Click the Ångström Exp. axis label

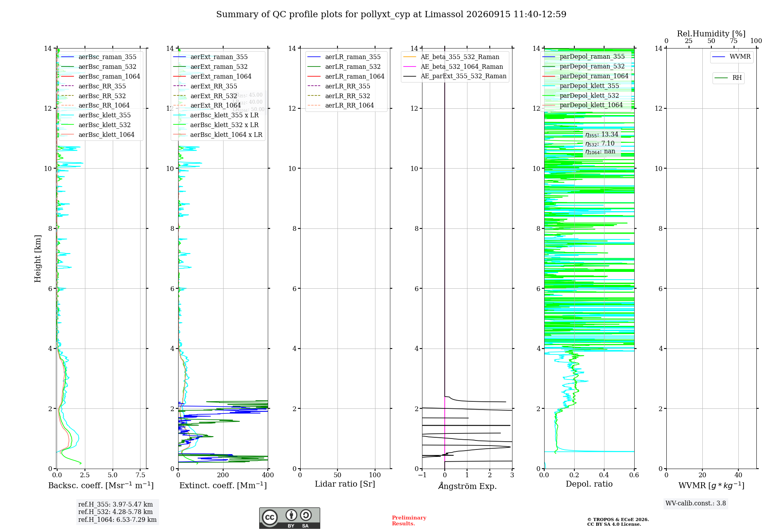tap(467, 486)
